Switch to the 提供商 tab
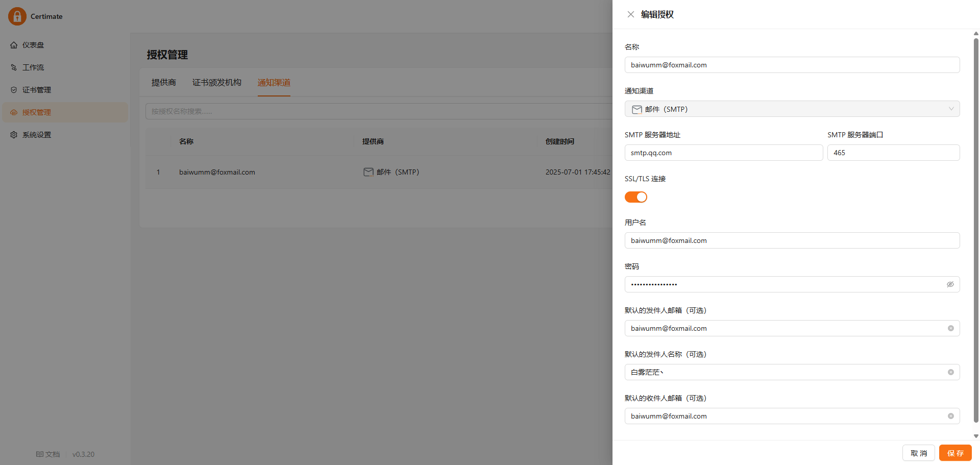 pos(164,82)
